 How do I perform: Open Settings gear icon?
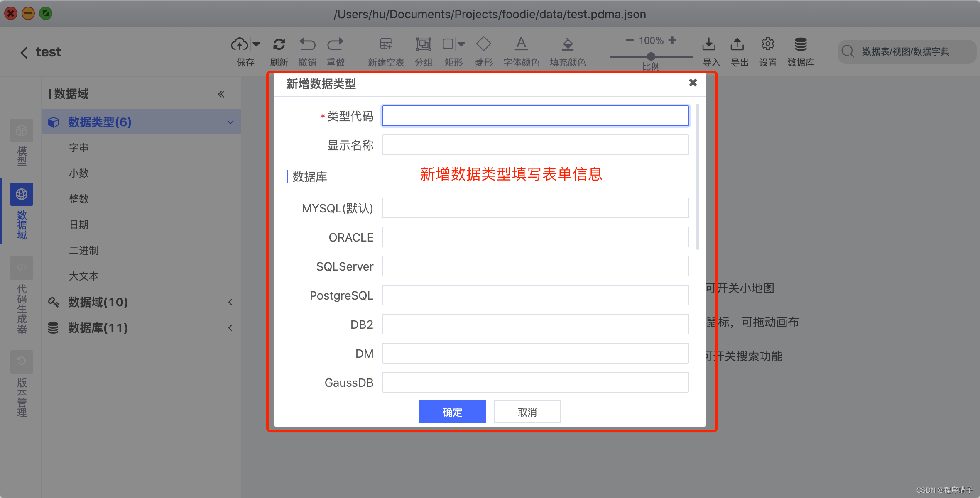[x=767, y=44]
